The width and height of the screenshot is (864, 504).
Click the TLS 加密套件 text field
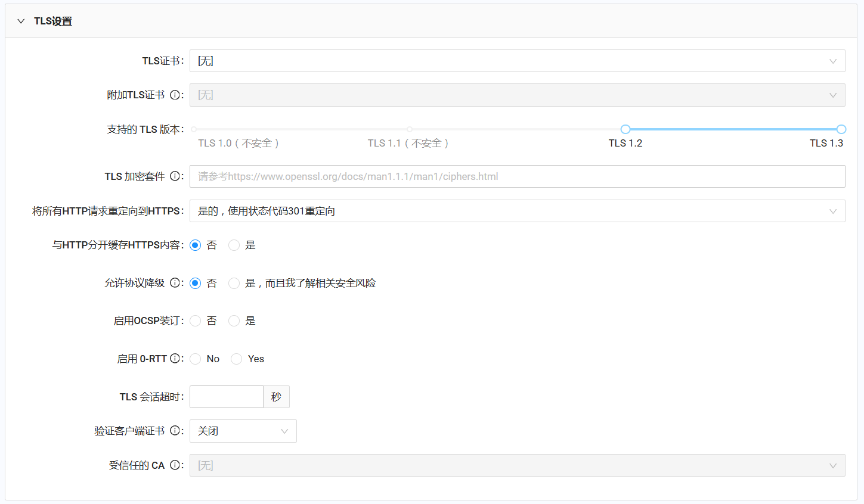516,175
